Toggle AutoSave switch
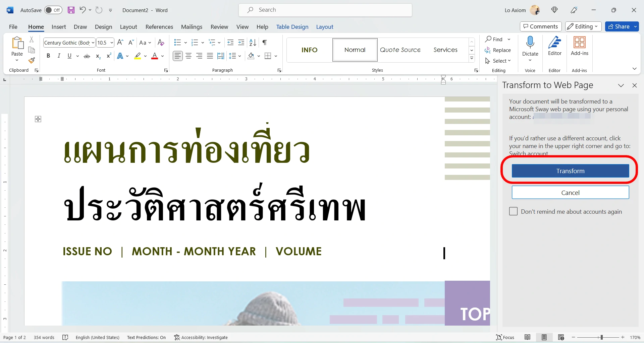The width and height of the screenshot is (644, 343). pos(53,10)
